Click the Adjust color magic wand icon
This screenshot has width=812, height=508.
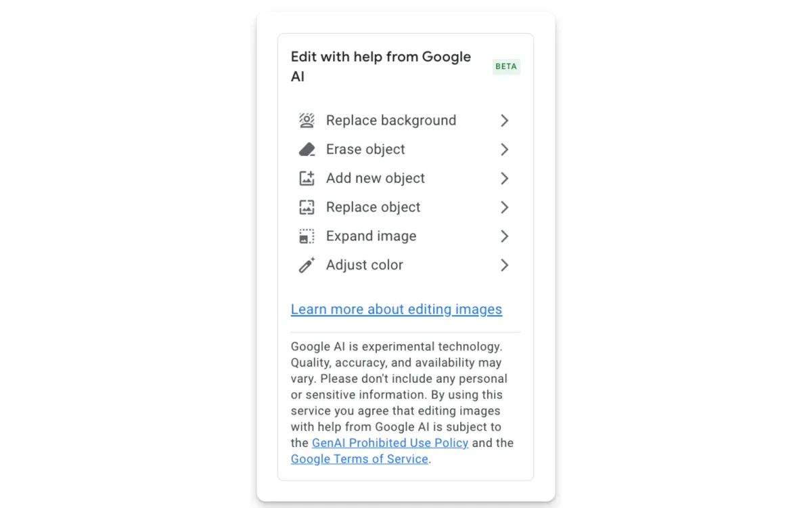(307, 265)
